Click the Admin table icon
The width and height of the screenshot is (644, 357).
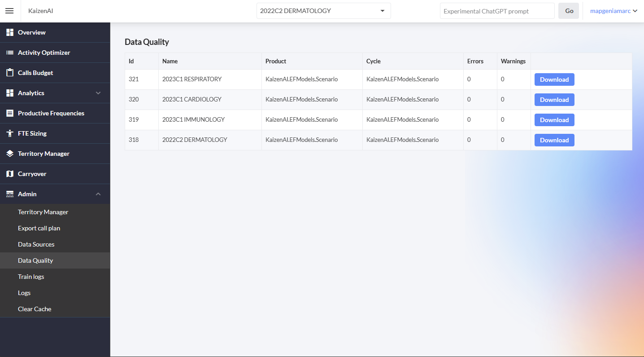[9, 194]
